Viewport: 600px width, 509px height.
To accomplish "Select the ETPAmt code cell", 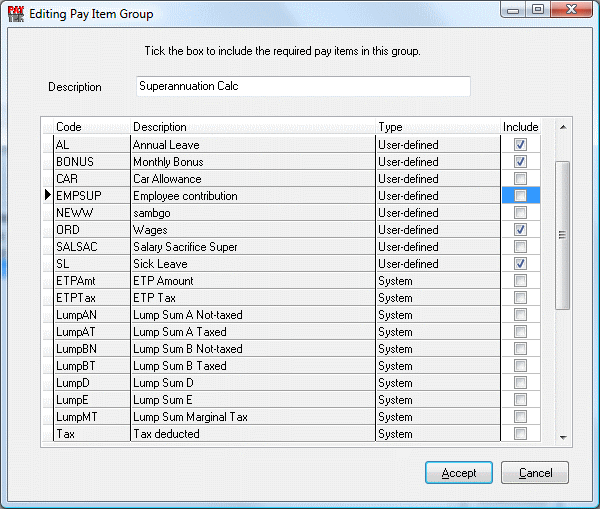I will tap(92, 281).
